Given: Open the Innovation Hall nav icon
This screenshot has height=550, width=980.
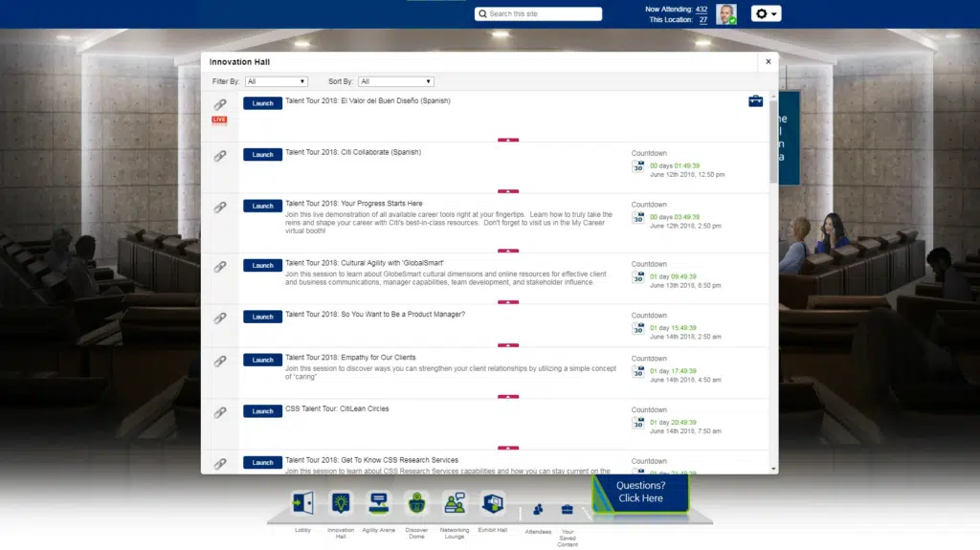Looking at the screenshot, I should coord(341,503).
